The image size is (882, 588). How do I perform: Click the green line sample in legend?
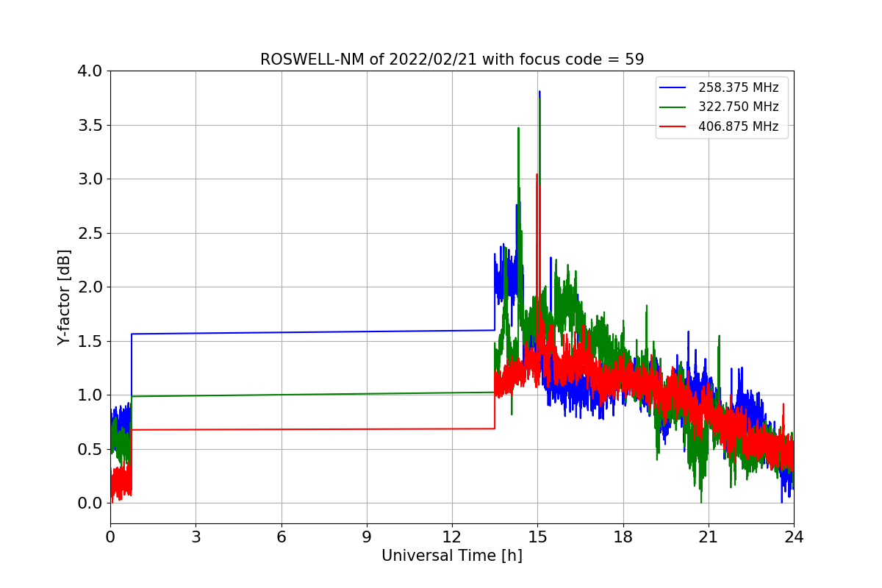coord(673,107)
